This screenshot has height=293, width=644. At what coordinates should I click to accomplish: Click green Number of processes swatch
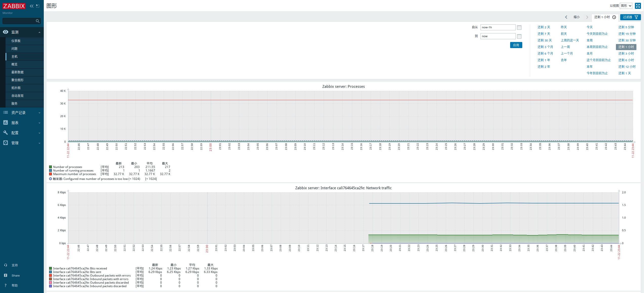pos(50,167)
